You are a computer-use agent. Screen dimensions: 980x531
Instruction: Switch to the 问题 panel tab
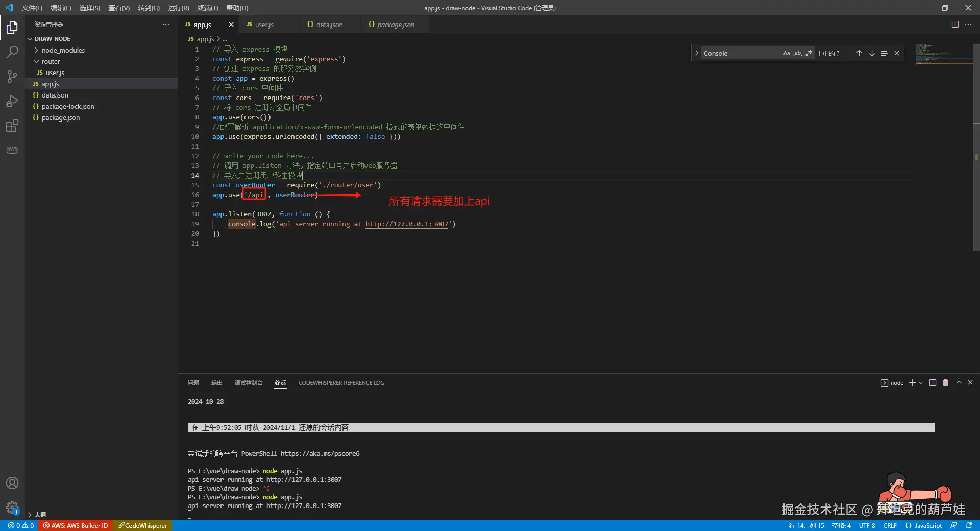tap(193, 383)
